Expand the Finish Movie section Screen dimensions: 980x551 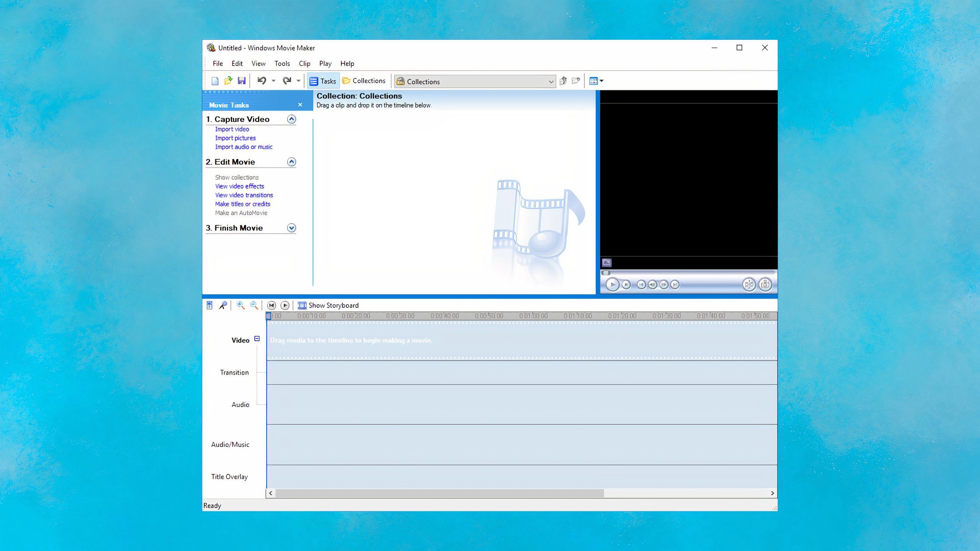291,228
